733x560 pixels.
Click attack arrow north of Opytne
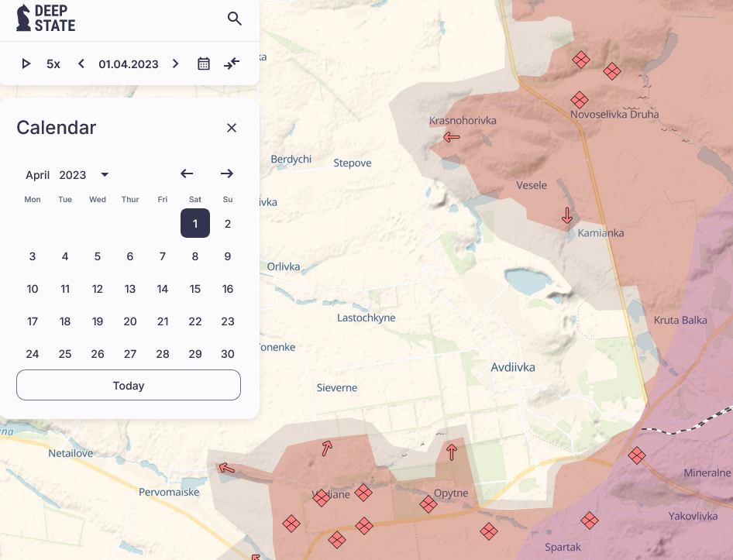pos(452,452)
